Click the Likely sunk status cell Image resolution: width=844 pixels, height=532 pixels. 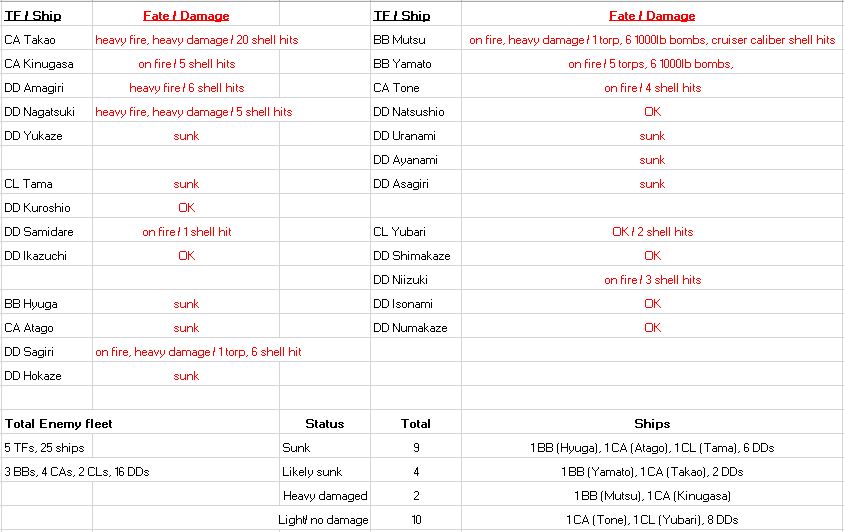312,472
